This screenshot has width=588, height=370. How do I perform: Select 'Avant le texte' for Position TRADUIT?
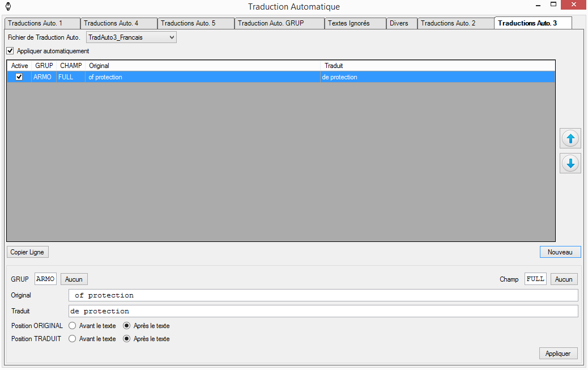click(72, 339)
